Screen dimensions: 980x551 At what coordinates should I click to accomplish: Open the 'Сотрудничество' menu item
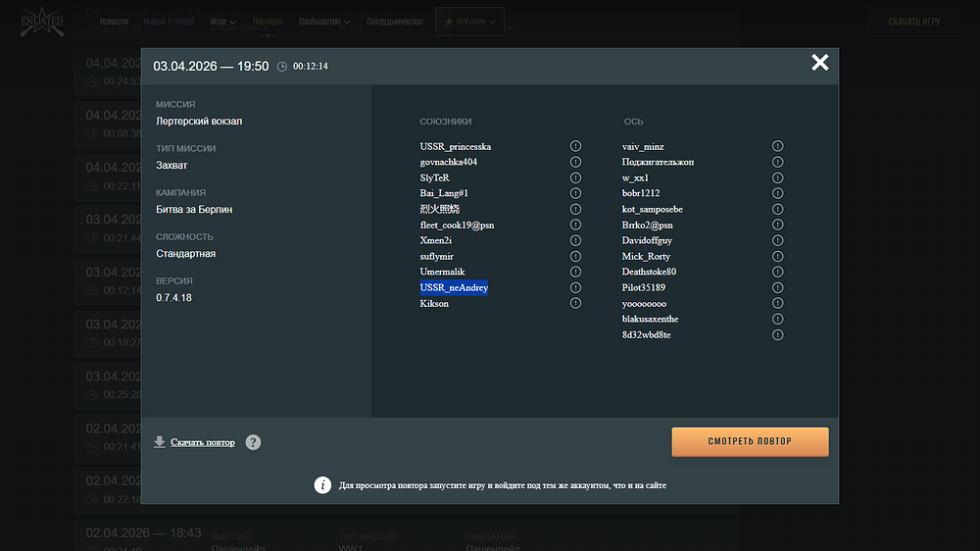point(395,21)
